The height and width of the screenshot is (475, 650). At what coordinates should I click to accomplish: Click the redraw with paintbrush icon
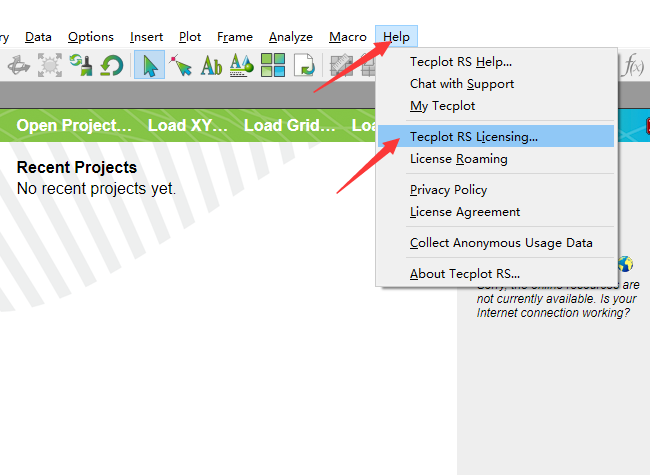(81, 65)
